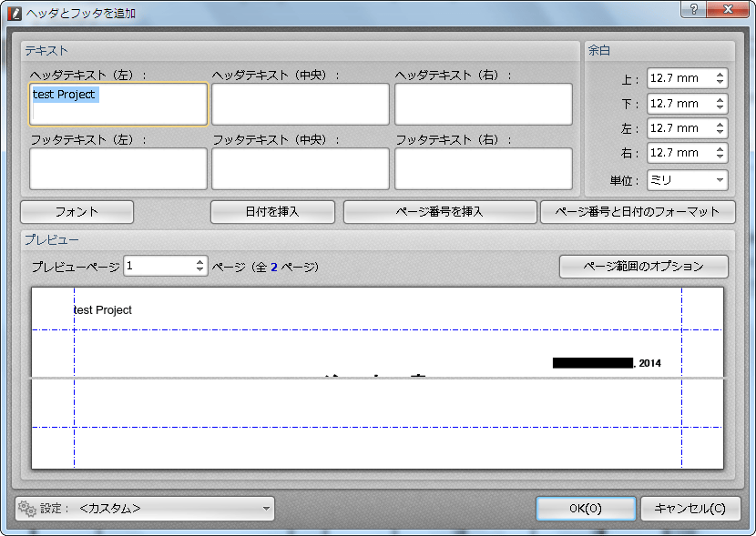The height and width of the screenshot is (536, 756).
Task: Close the ヘッダとフッタを追加 dialog
Action: click(728, 9)
